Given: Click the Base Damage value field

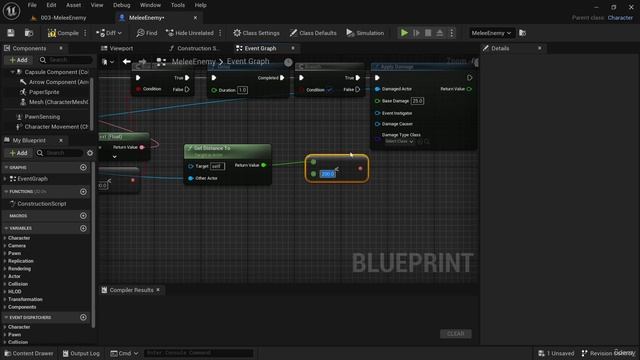Looking at the screenshot, I should click(x=417, y=101).
